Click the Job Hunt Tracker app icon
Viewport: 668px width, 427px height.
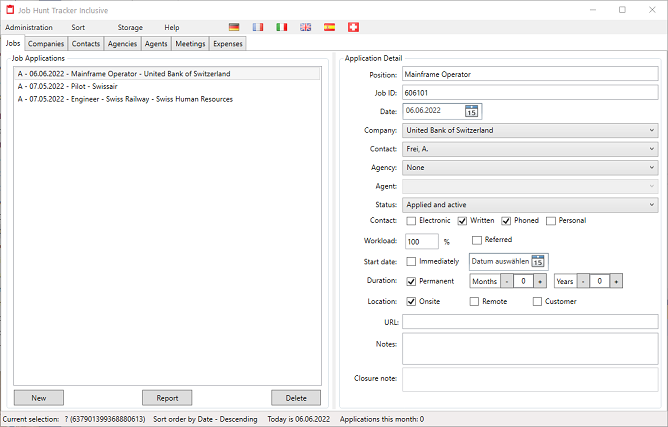click(x=10, y=10)
